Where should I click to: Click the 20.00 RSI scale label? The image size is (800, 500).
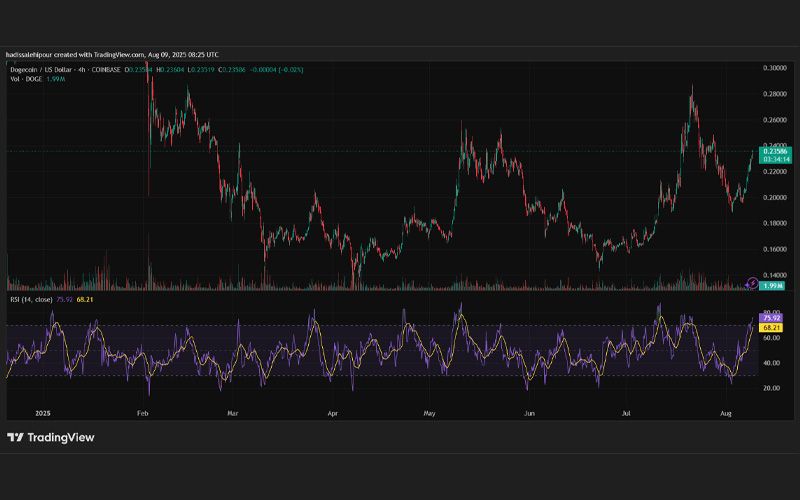[772, 388]
